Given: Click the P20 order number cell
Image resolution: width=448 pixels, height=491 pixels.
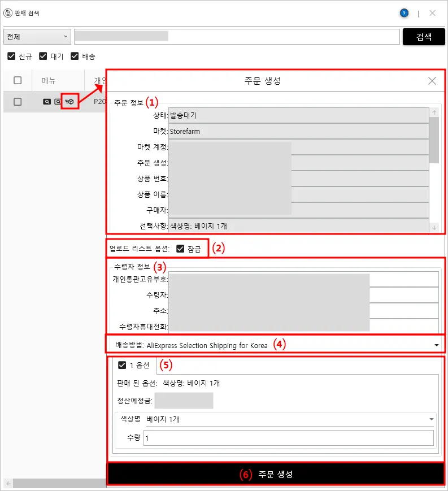Looking at the screenshot, I should pos(100,102).
